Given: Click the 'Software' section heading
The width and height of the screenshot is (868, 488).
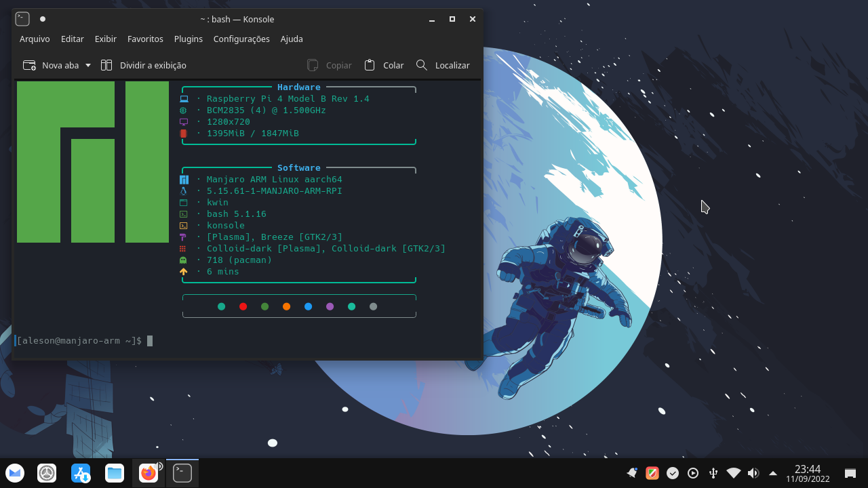Looking at the screenshot, I should (x=299, y=168).
